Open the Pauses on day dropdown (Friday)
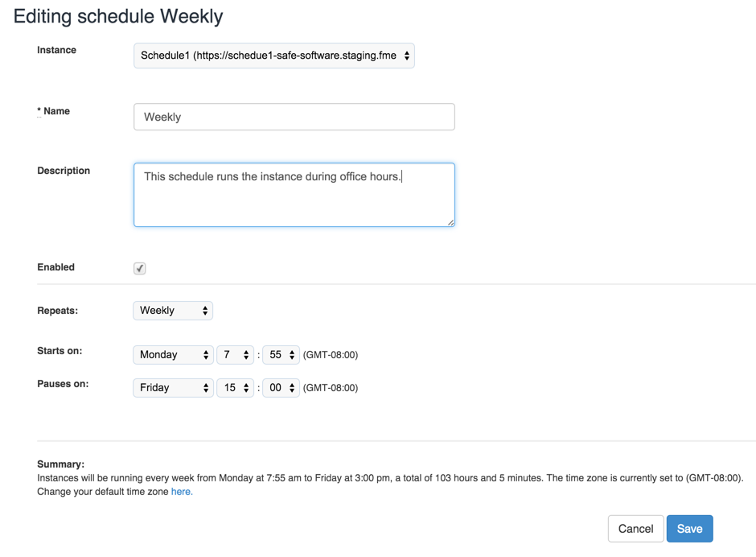756x557 pixels. click(x=173, y=388)
